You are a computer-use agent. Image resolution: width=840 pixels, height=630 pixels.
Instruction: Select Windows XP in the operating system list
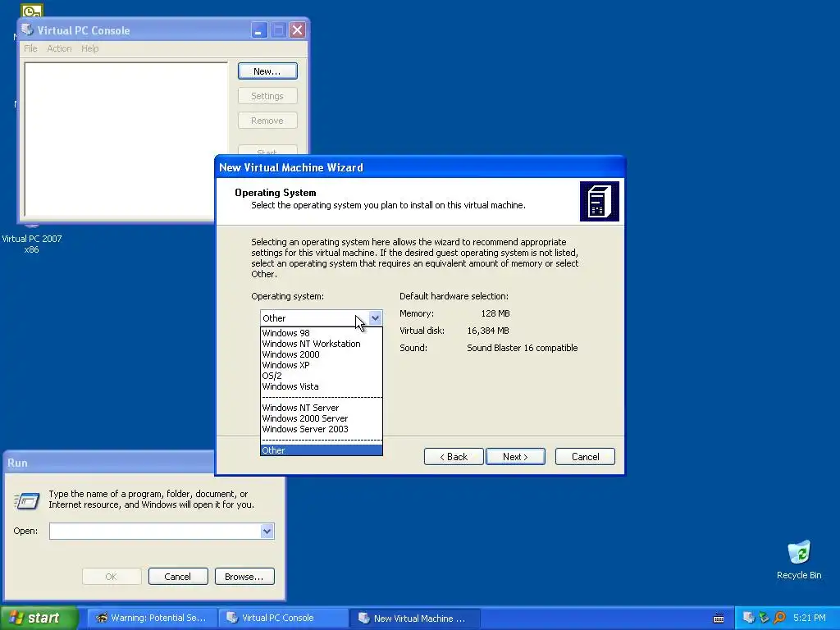click(x=322, y=365)
